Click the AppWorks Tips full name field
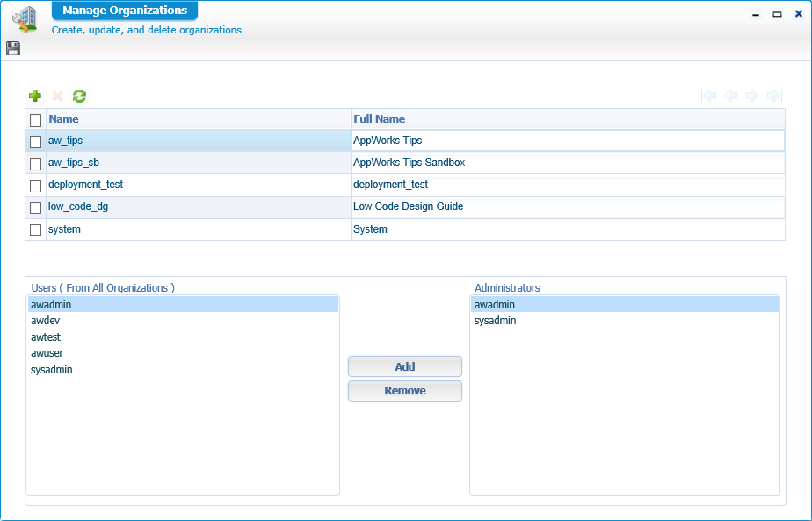This screenshot has height=521, width=812. coord(568,141)
